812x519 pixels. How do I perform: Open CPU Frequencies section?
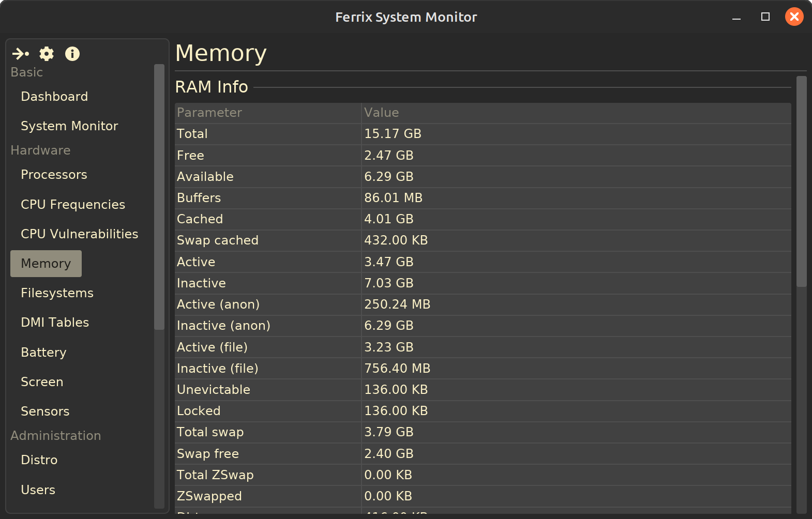point(73,205)
